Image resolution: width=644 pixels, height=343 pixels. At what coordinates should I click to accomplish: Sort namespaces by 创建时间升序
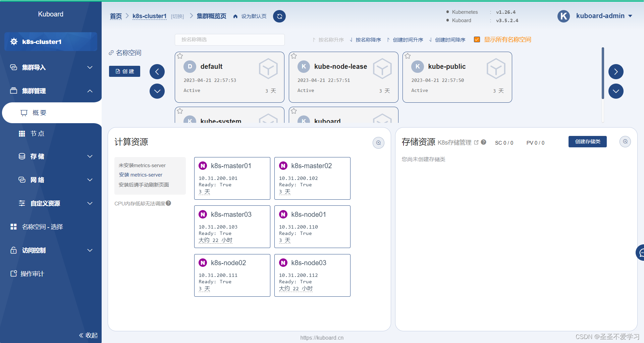[x=405, y=40]
